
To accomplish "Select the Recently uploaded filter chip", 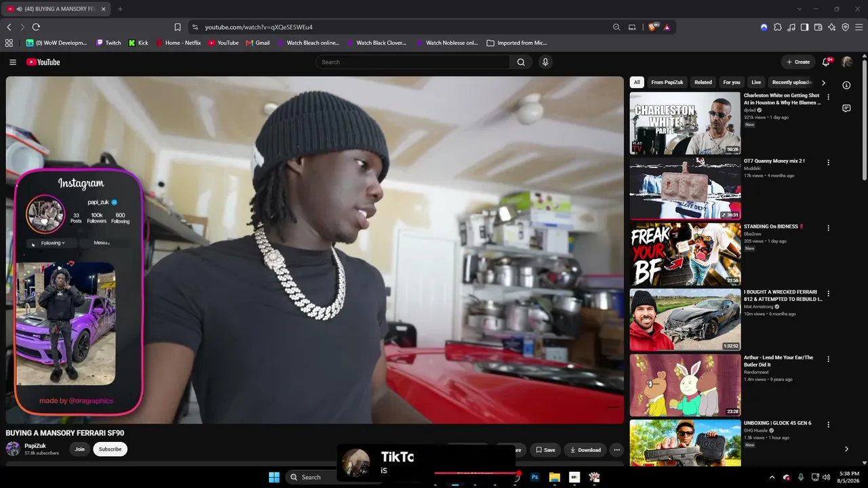I will click(792, 83).
